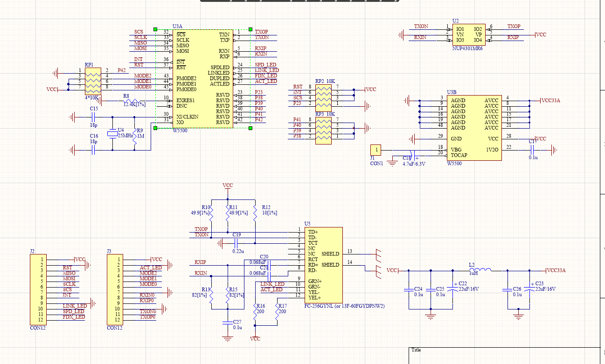Select the R15 82[1%] resistor

click(227, 295)
